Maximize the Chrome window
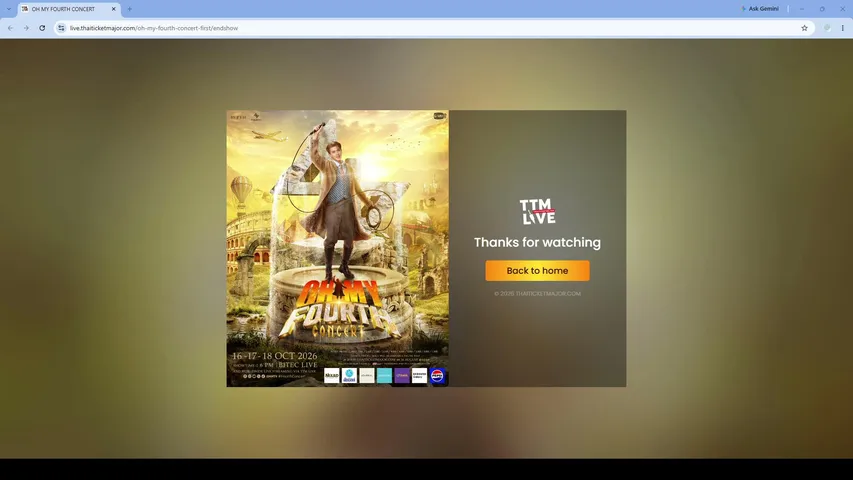Screen dimensions: 853x480 click(x=822, y=9)
